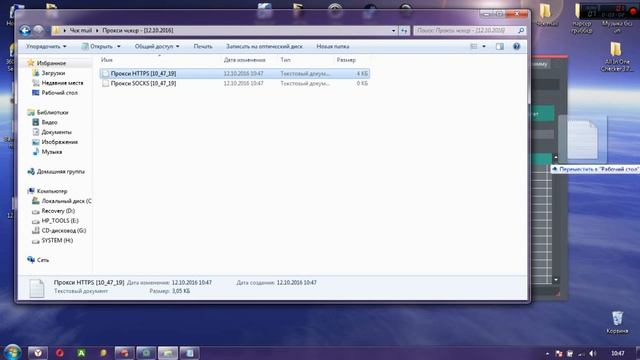Toggle the preview pane button
640x360 pixels.
point(500,47)
